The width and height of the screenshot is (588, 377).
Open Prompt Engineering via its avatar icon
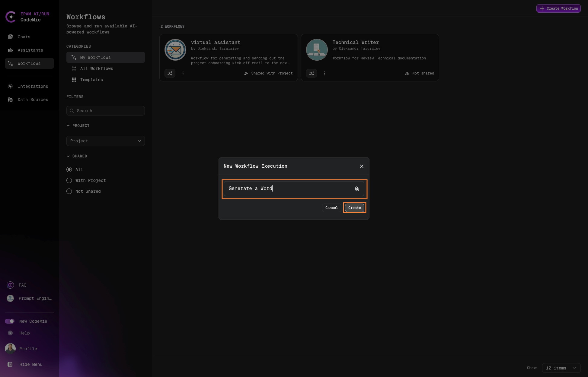click(x=10, y=298)
